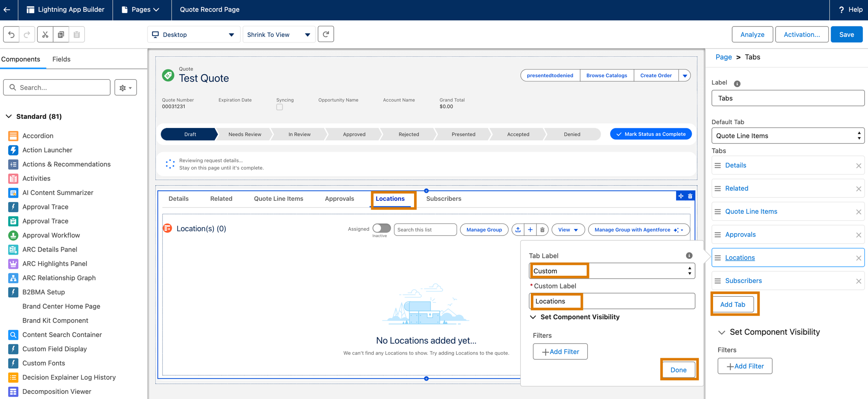Open the Pages menu
The width and height of the screenshot is (868, 399).
click(x=141, y=10)
